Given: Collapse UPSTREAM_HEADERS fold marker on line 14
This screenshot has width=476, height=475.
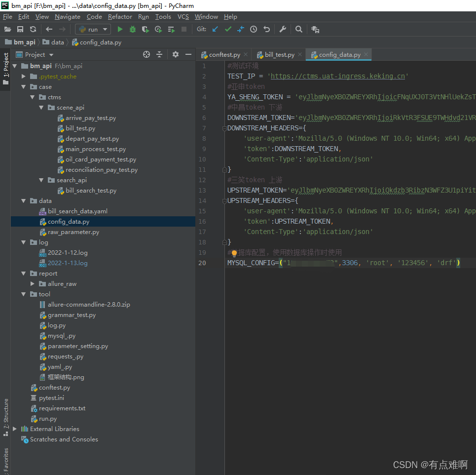Looking at the screenshot, I should coord(224,201).
